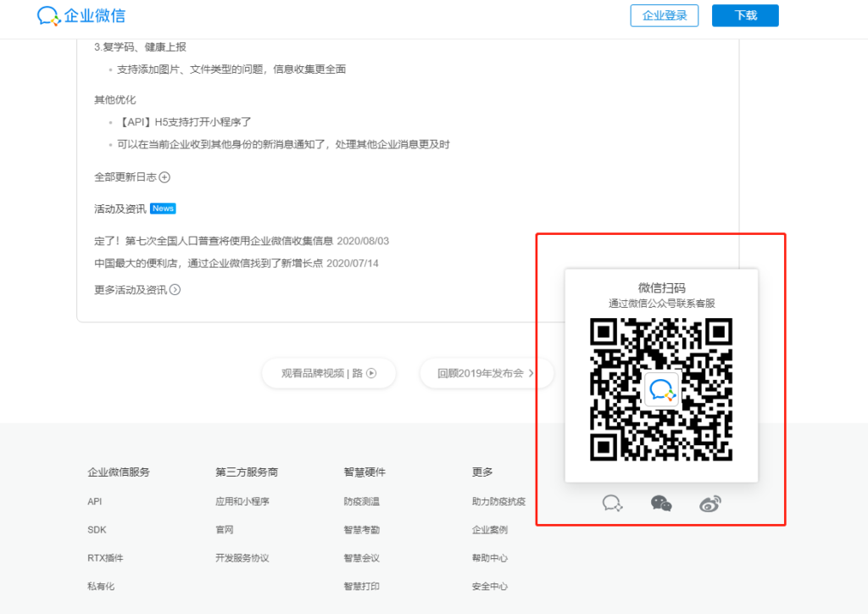The height and width of the screenshot is (614, 868).
Task: Open 应用和小程序 footer link
Action: [x=242, y=501]
